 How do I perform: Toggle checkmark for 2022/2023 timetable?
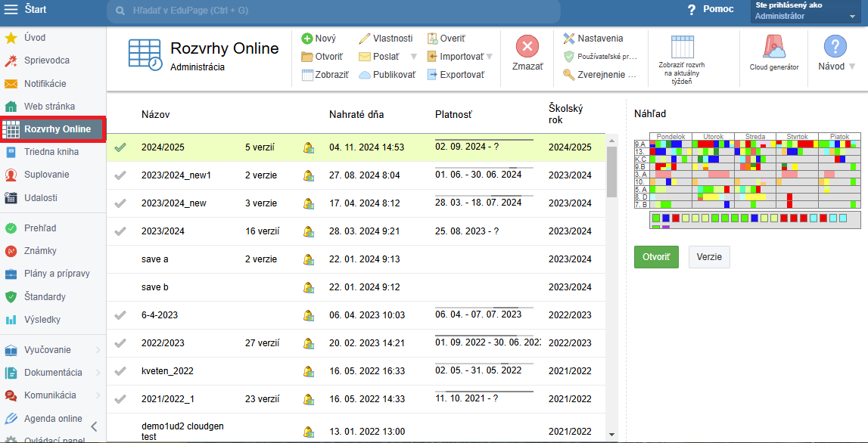pyautogui.click(x=120, y=343)
